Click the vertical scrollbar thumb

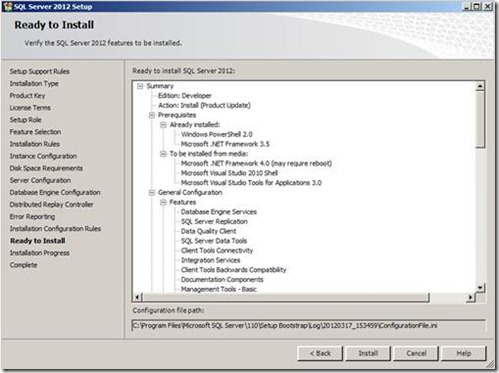(x=480, y=119)
